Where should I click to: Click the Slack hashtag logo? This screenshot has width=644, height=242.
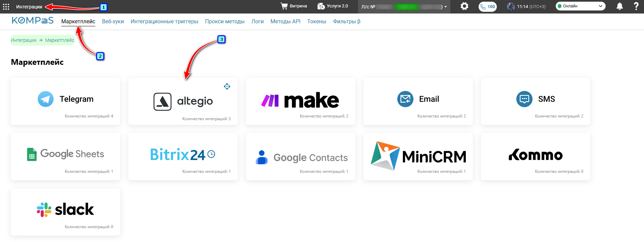point(44,210)
